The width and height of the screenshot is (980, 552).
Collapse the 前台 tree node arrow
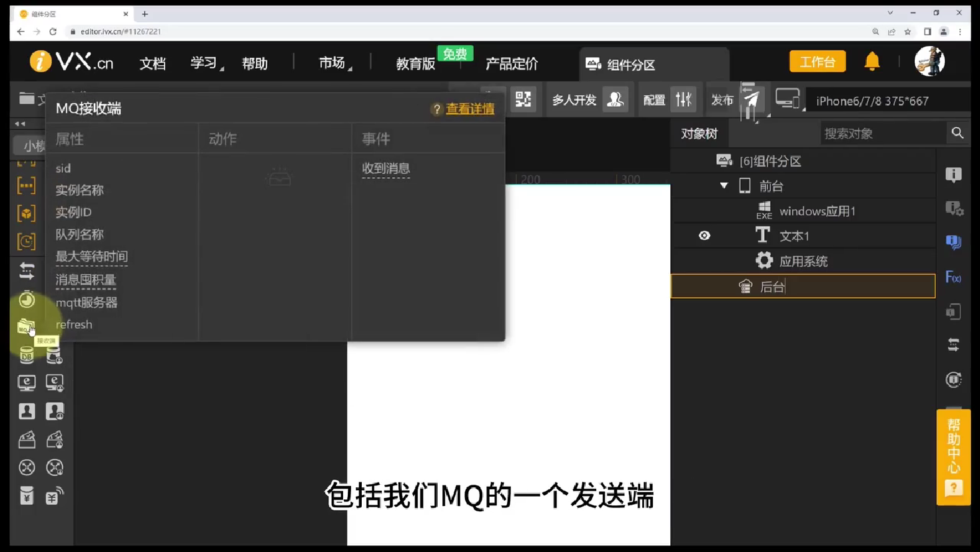pos(724,186)
